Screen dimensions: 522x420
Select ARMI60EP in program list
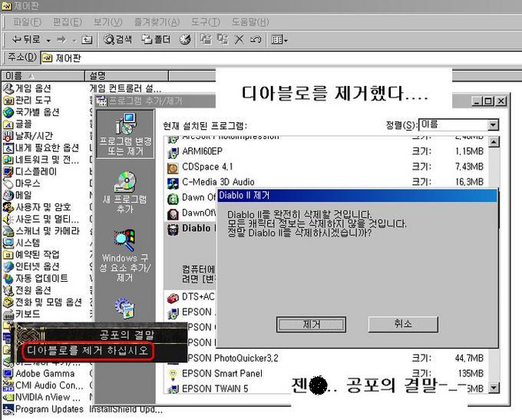325,151
